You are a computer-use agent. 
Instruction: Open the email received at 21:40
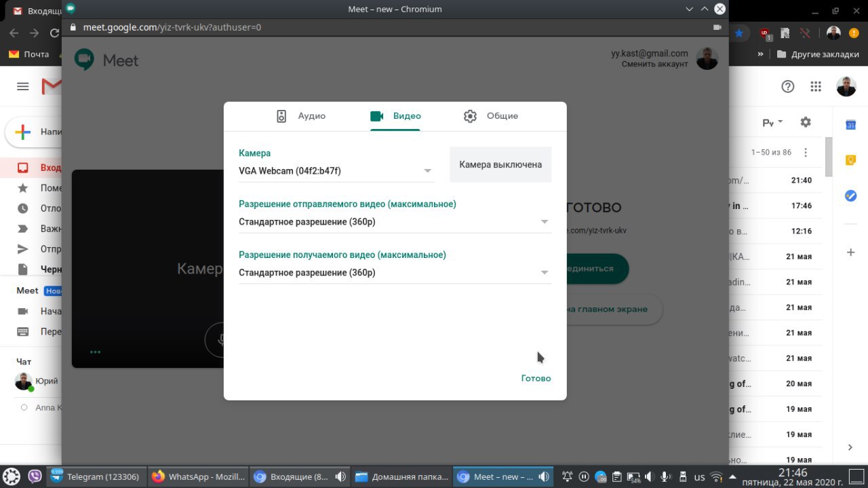click(776, 181)
